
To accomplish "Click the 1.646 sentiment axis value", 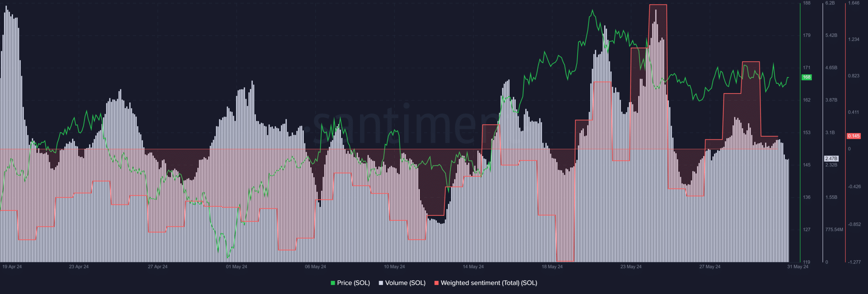I will point(854,3).
